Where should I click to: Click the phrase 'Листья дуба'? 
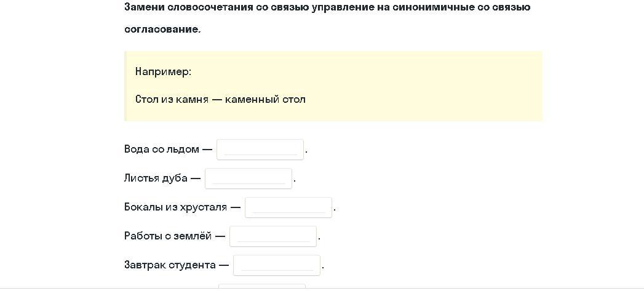pyautogui.click(x=156, y=178)
